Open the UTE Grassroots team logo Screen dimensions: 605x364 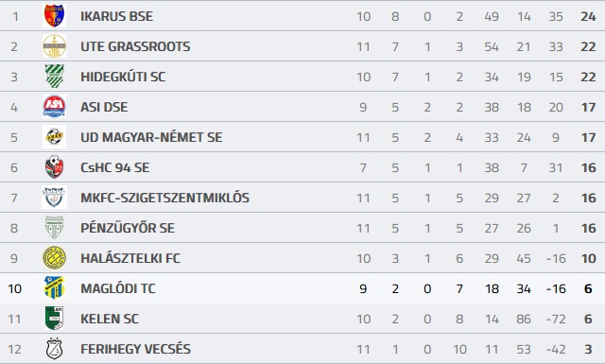54,46
